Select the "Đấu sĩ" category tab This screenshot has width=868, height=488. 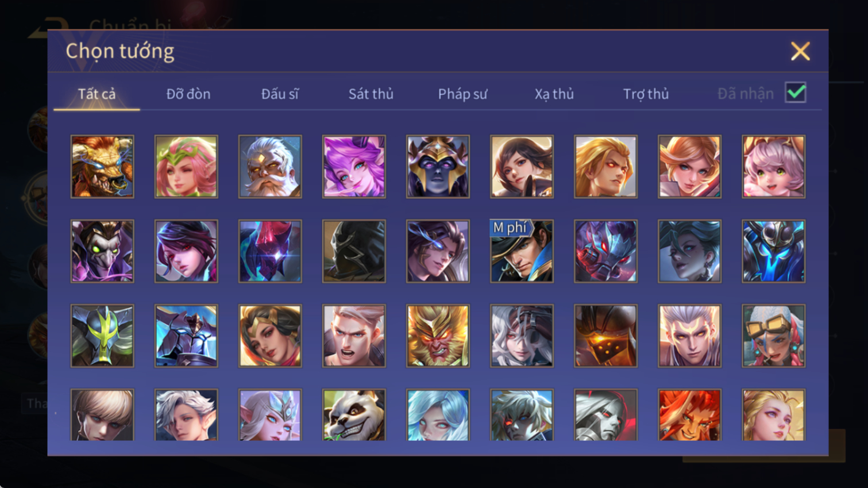click(x=280, y=94)
